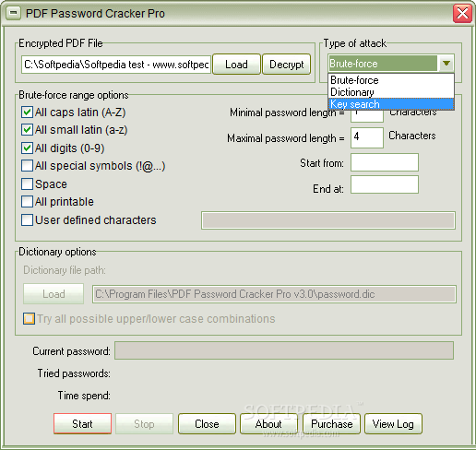Click the Decrypt button
The height and width of the screenshot is (450, 476).
click(287, 65)
